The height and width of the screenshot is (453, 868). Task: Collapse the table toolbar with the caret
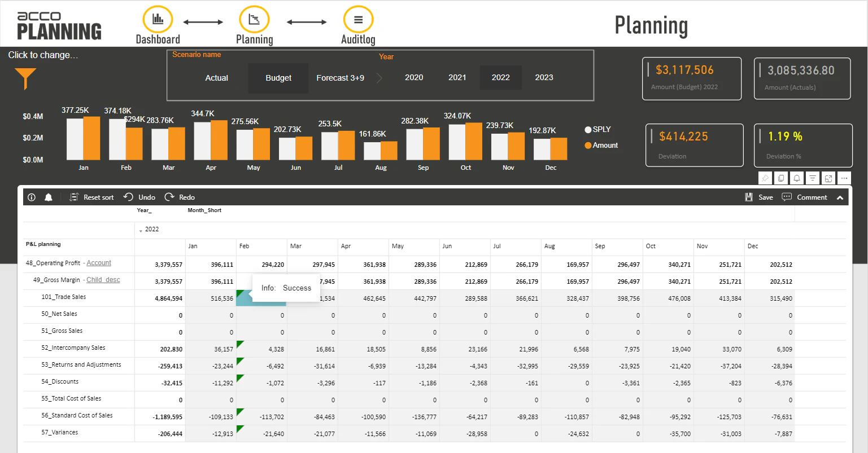840,197
